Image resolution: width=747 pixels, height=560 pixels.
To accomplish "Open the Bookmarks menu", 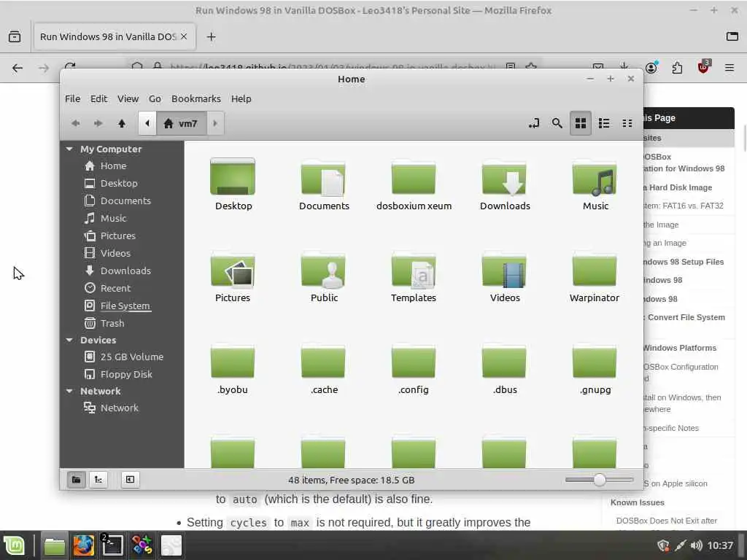I will pyautogui.click(x=196, y=98).
